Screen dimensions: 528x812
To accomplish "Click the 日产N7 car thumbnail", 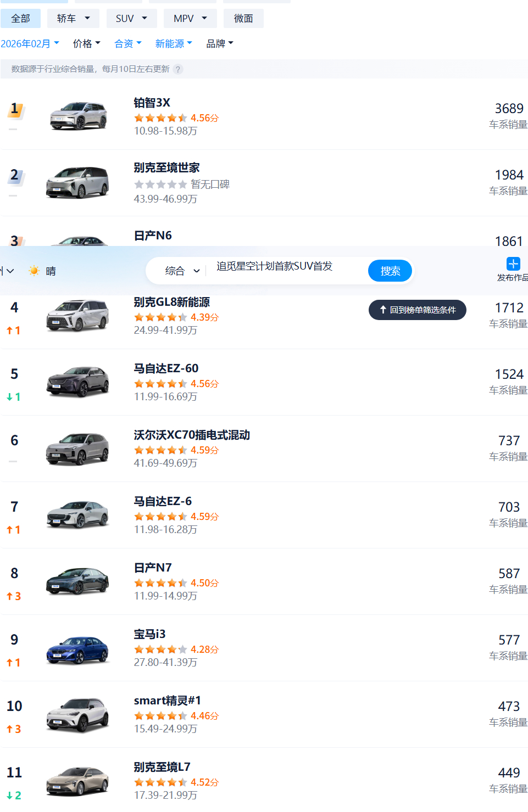I will tap(77, 581).
